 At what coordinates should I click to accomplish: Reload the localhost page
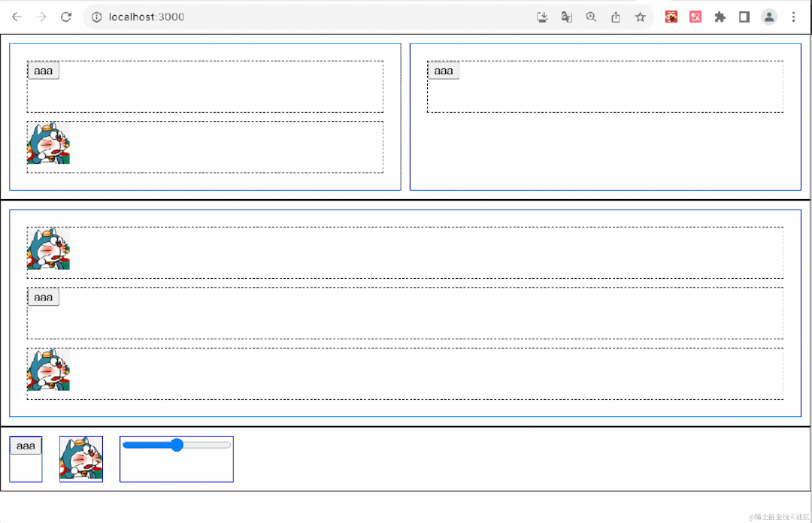coord(66,17)
